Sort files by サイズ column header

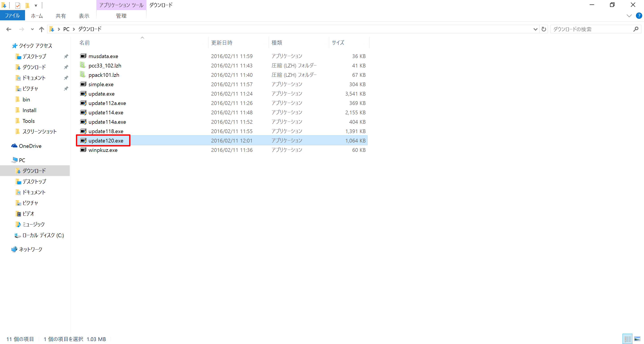click(349, 42)
